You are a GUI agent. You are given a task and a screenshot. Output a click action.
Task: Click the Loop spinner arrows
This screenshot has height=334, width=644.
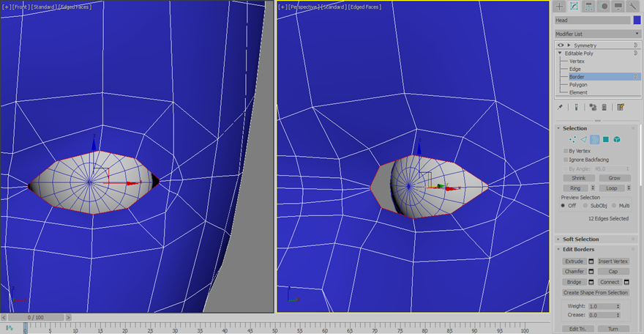coord(629,188)
